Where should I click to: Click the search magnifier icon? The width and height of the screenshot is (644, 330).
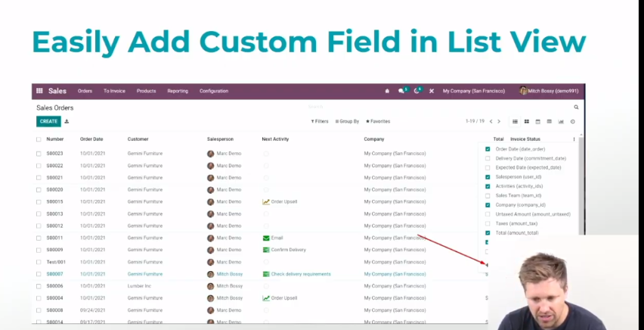click(x=576, y=107)
